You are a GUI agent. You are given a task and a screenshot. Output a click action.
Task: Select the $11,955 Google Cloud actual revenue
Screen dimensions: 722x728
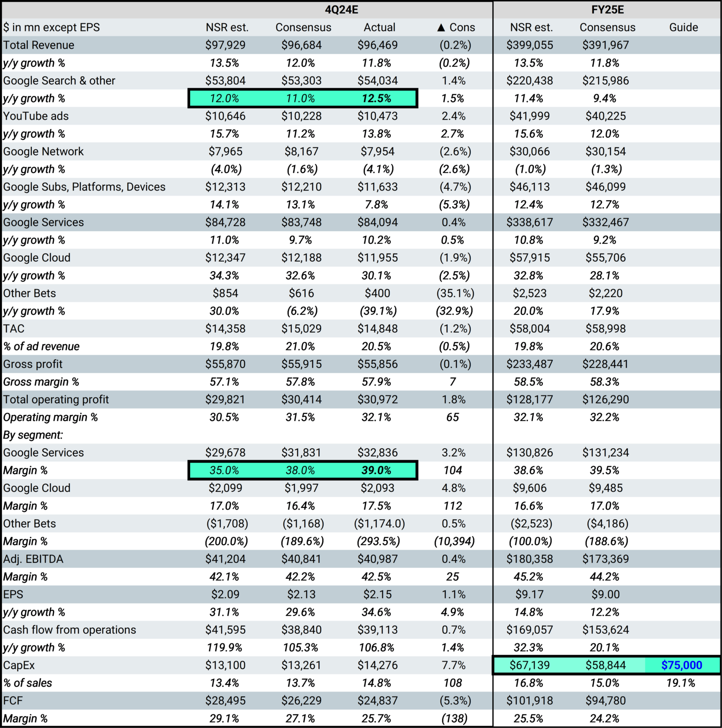(x=377, y=258)
